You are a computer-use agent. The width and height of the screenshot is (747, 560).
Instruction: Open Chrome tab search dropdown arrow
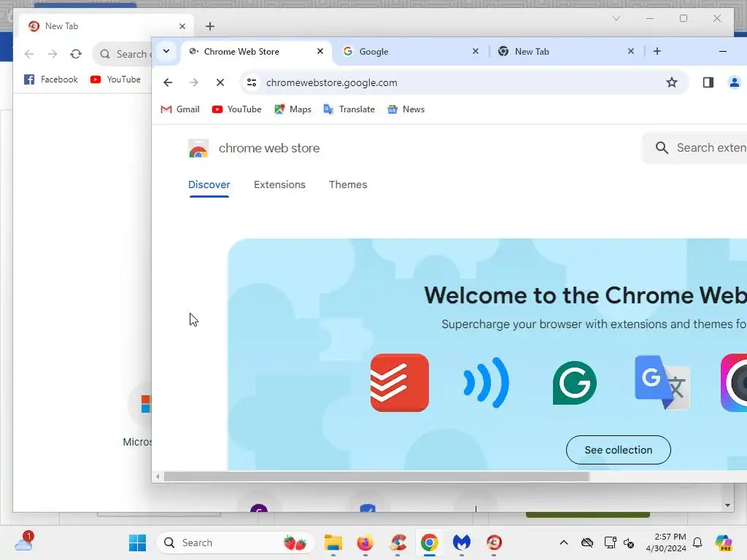pyautogui.click(x=166, y=51)
